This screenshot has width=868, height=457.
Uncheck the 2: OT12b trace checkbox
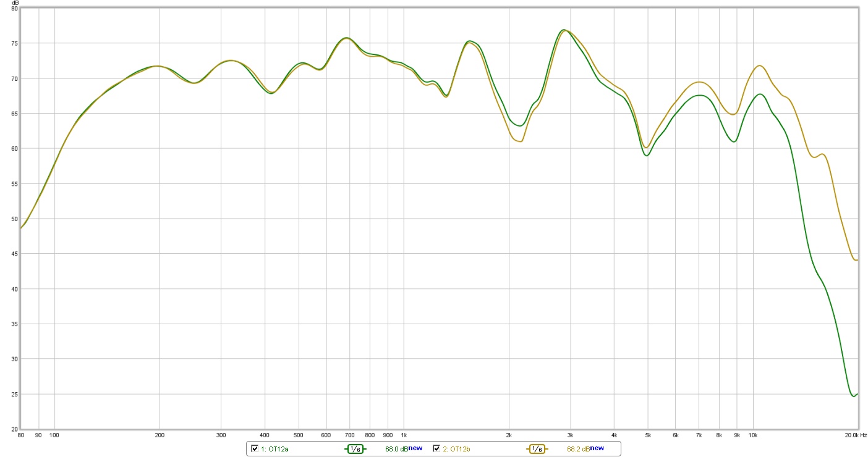436,448
